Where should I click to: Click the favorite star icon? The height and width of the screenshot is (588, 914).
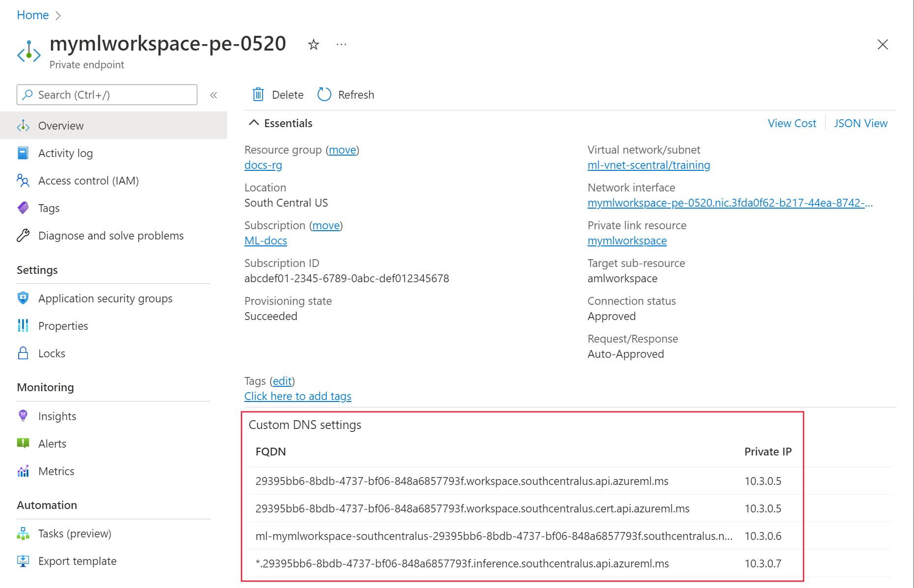point(314,45)
